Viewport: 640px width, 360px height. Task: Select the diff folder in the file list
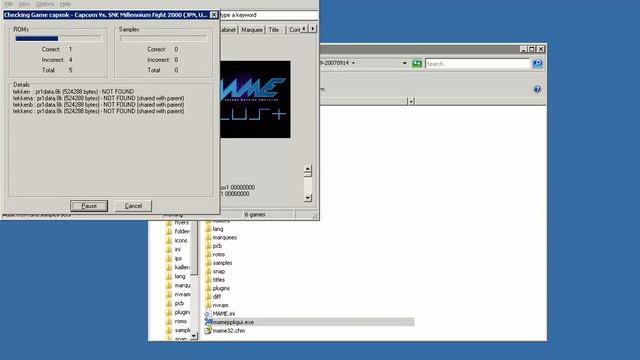(217, 297)
